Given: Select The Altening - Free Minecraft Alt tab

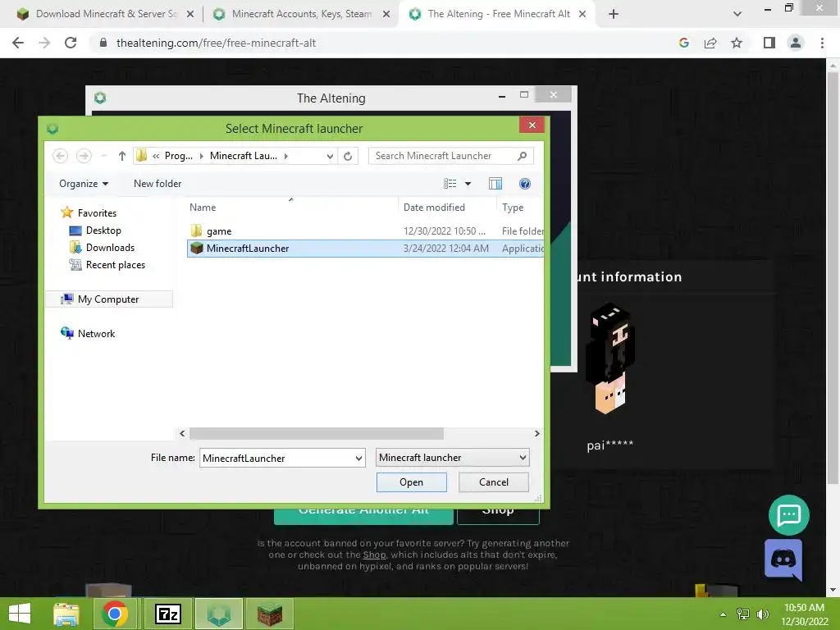Looking at the screenshot, I should [x=499, y=14].
